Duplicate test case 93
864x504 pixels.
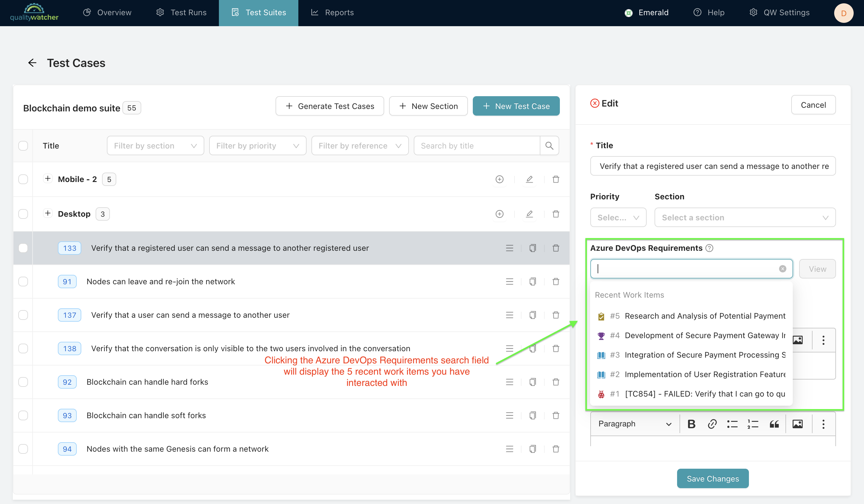(x=532, y=415)
